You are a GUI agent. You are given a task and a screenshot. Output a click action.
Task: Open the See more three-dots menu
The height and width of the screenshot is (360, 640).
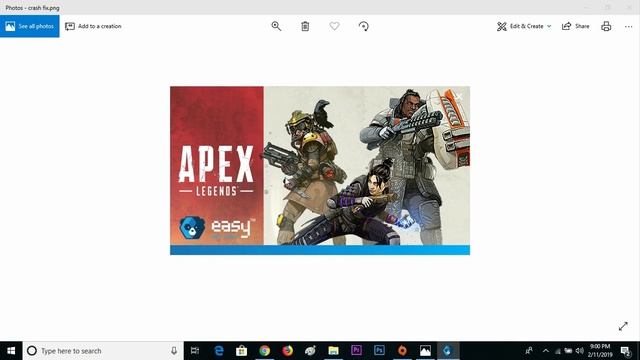click(x=629, y=26)
